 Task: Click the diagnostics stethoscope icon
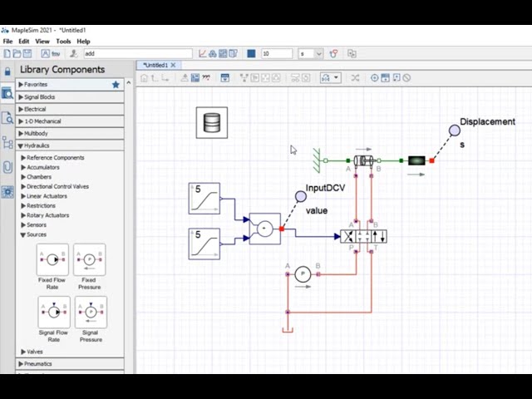coord(334,53)
